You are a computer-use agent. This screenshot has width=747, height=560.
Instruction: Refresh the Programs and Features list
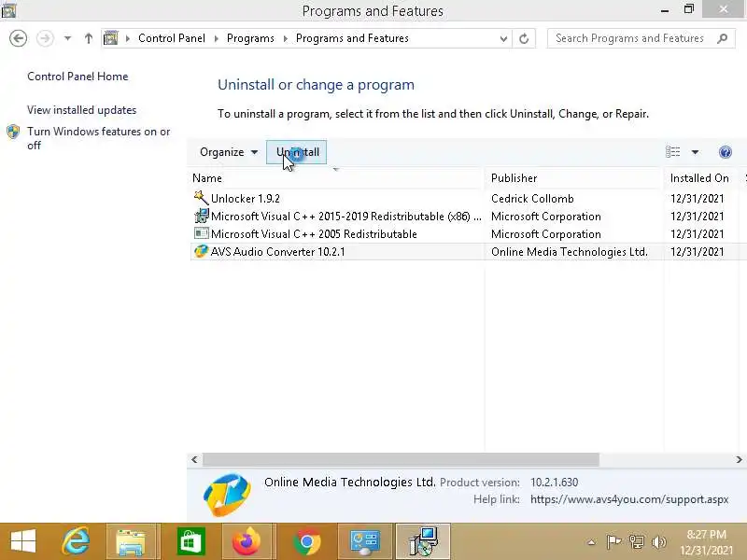524,38
